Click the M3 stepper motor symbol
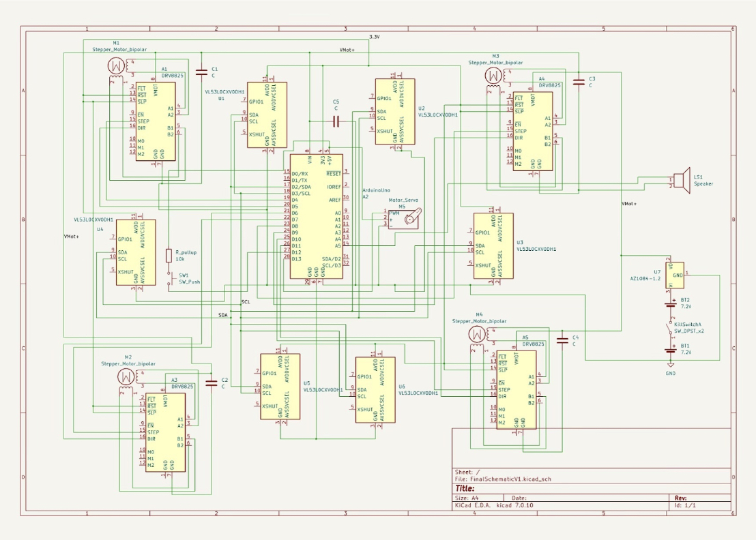756x540 pixels. [493, 76]
